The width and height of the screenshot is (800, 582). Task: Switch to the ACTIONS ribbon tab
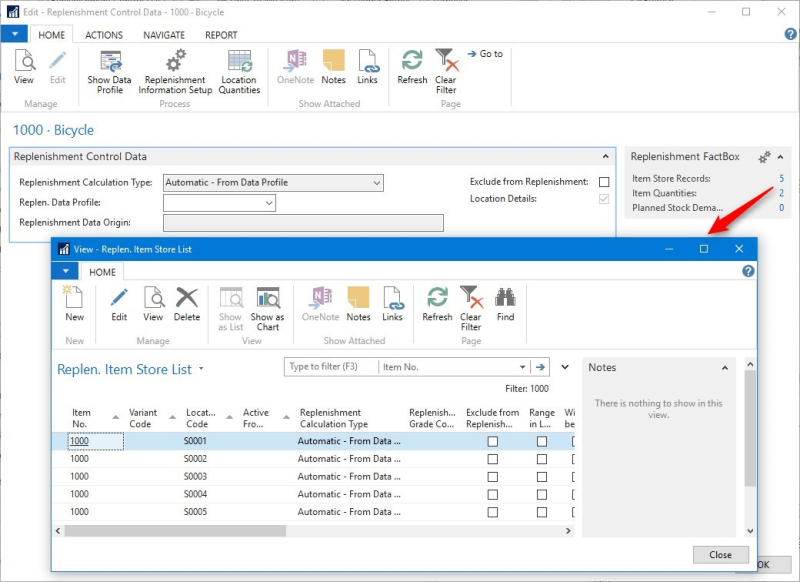click(104, 35)
